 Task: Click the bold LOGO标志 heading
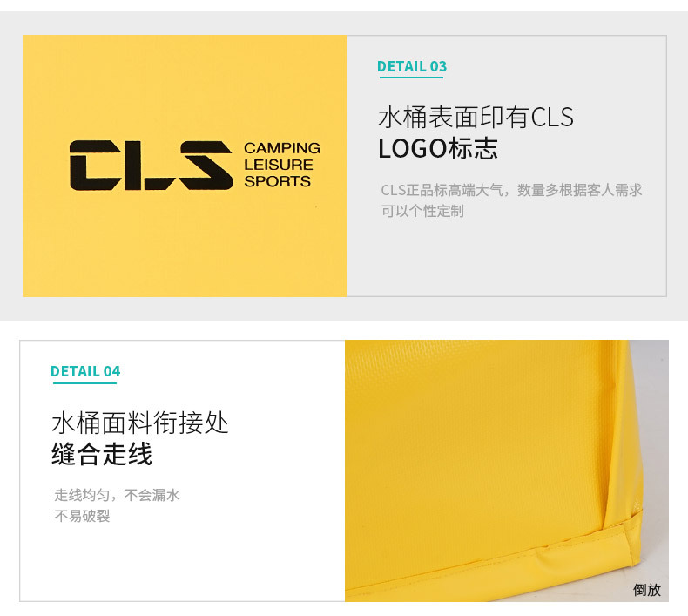click(437, 148)
